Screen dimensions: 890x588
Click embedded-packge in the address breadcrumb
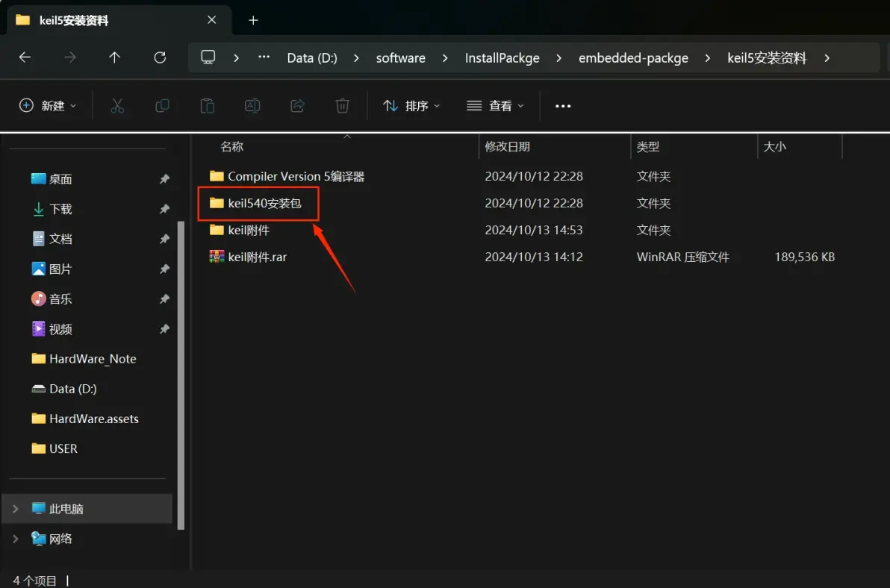point(633,57)
